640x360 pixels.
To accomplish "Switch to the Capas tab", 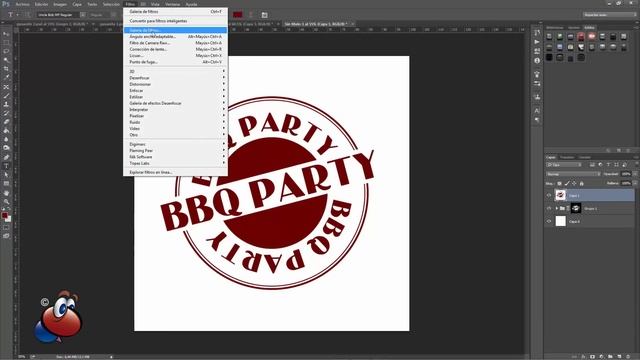I will pyautogui.click(x=551, y=157).
